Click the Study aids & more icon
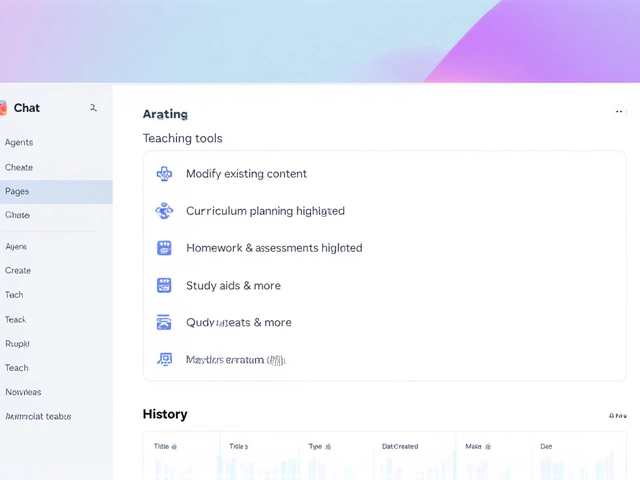The width and height of the screenshot is (640, 480). tap(164, 285)
